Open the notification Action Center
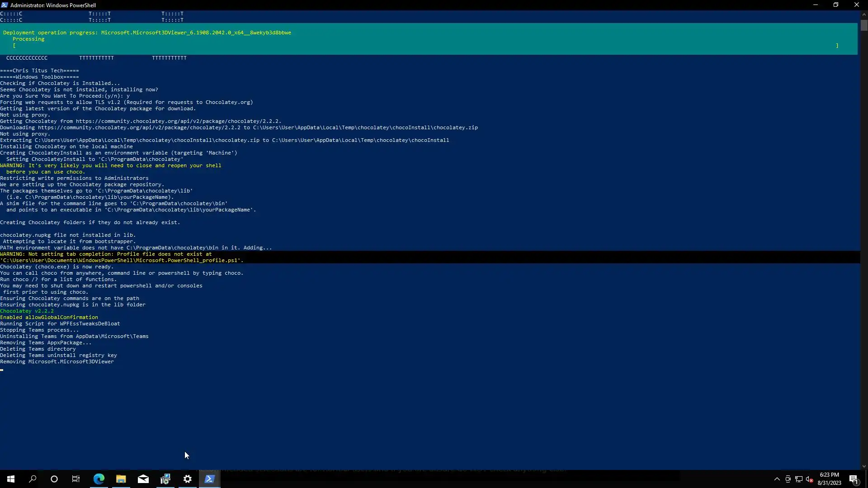Viewport: 868px width, 488px height. pos(854,479)
